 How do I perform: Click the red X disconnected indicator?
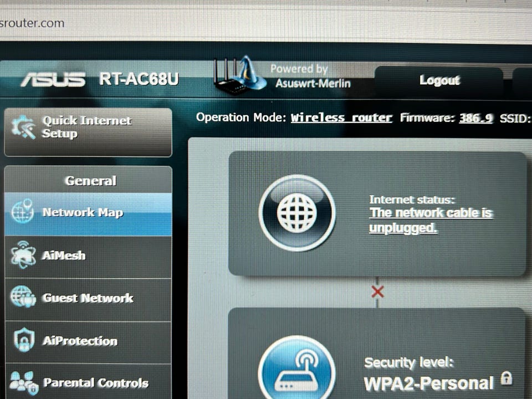coord(377,292)
